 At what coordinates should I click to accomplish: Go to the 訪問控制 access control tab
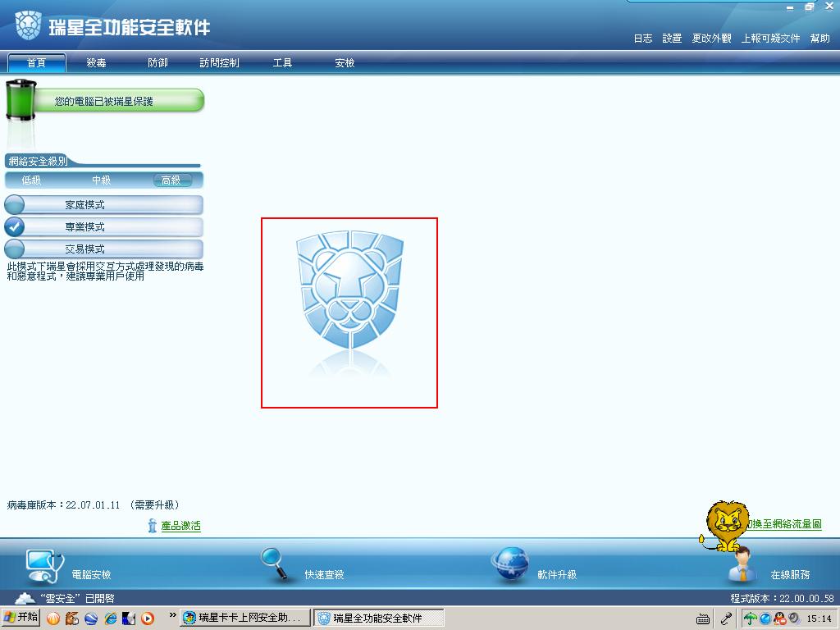point(219,62)
